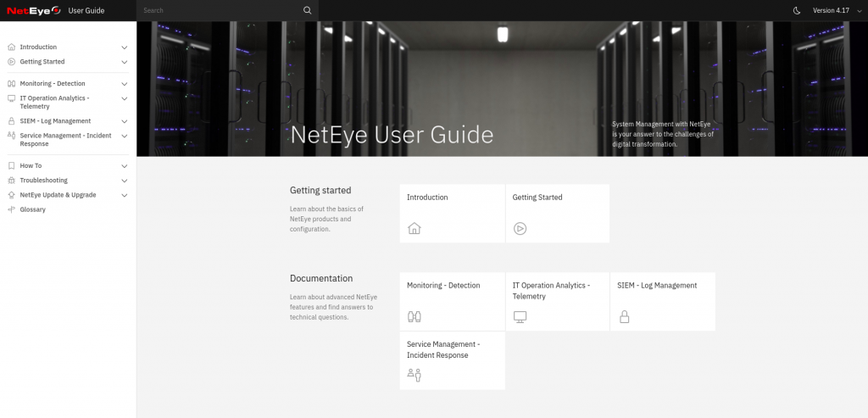Expand the NetEye Update & Upgrade chevron
Image resolution: width=868 pixels, height=418 pixels.
[x=125, y=196]
